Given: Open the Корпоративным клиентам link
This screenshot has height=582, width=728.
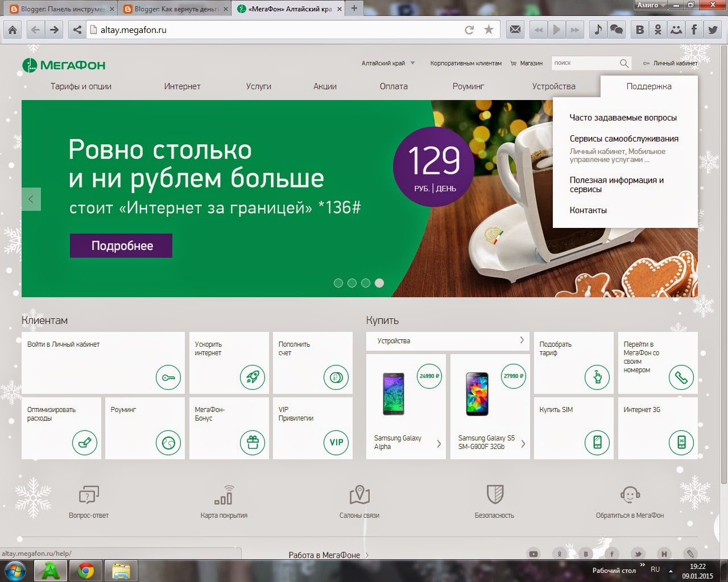Looking at the screenshot, I should [x=466, y=63].
